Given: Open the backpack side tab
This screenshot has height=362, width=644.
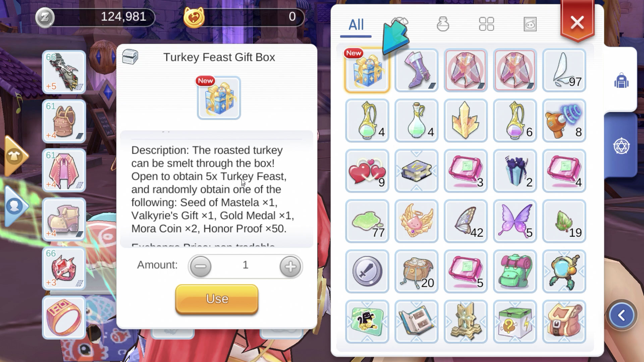Looking at the screenshot, I should 621,81.
